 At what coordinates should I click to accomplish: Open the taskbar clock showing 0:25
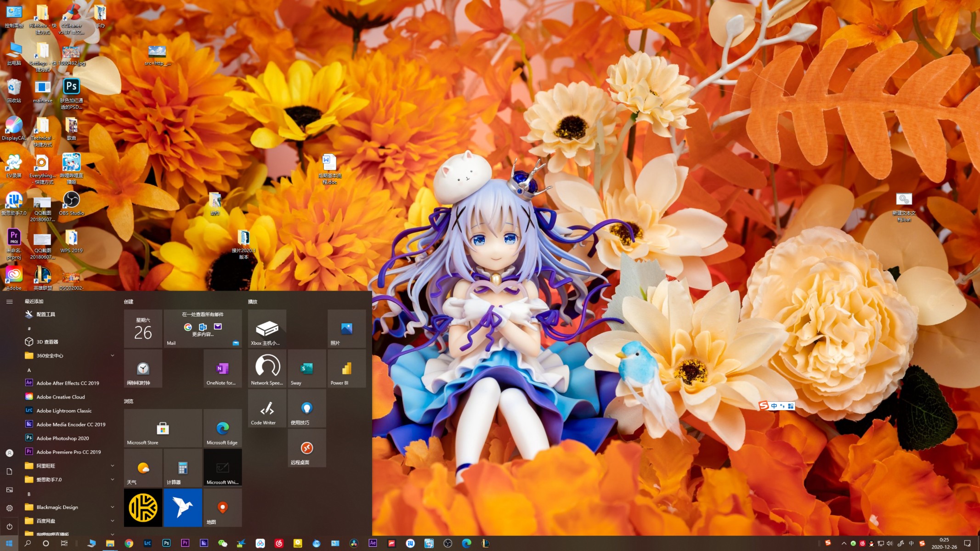tap(944, 543)
